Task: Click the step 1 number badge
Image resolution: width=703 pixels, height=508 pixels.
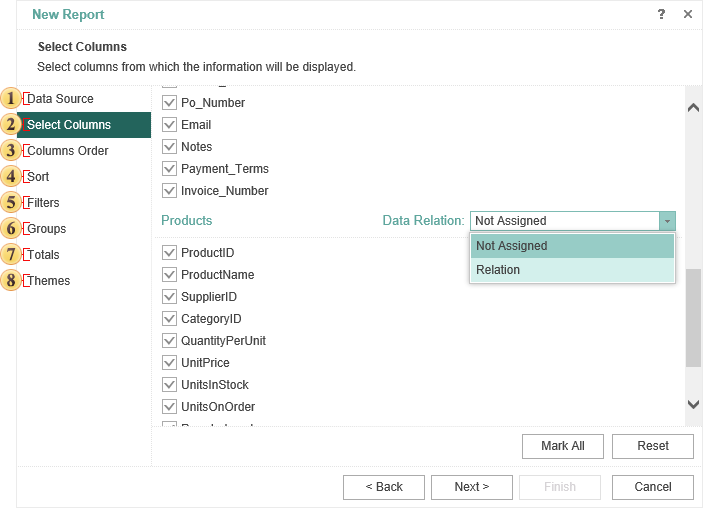Action: point(11,99)
